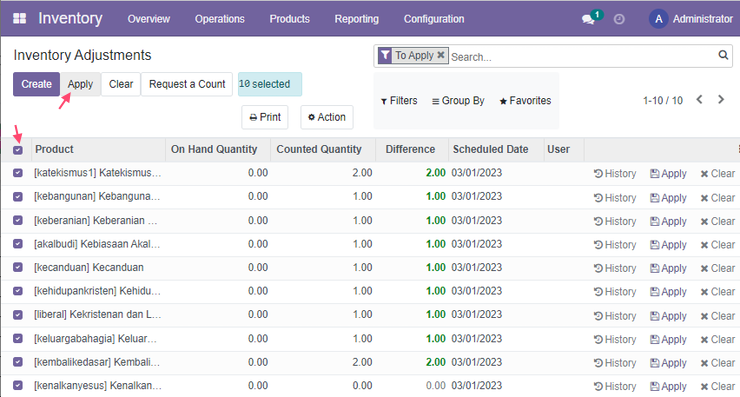Remove the To Apply filter facet
The width and height of the screenshot is (740, 397).
coord(441,55)
